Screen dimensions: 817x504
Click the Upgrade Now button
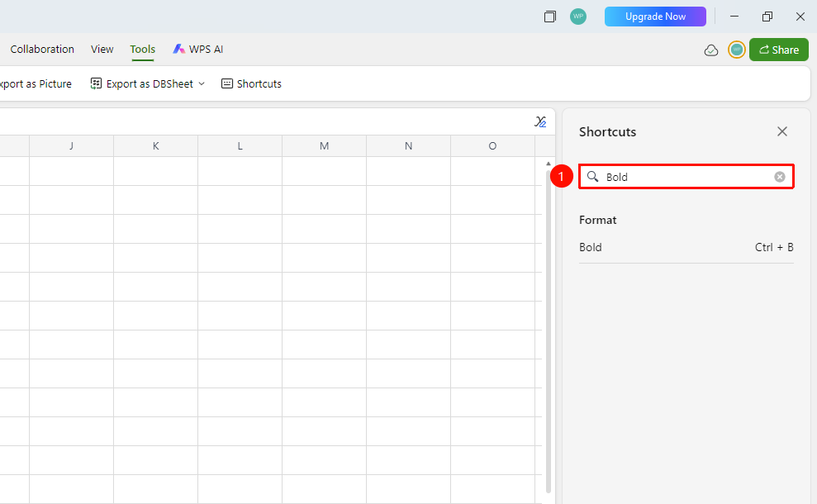655,17
